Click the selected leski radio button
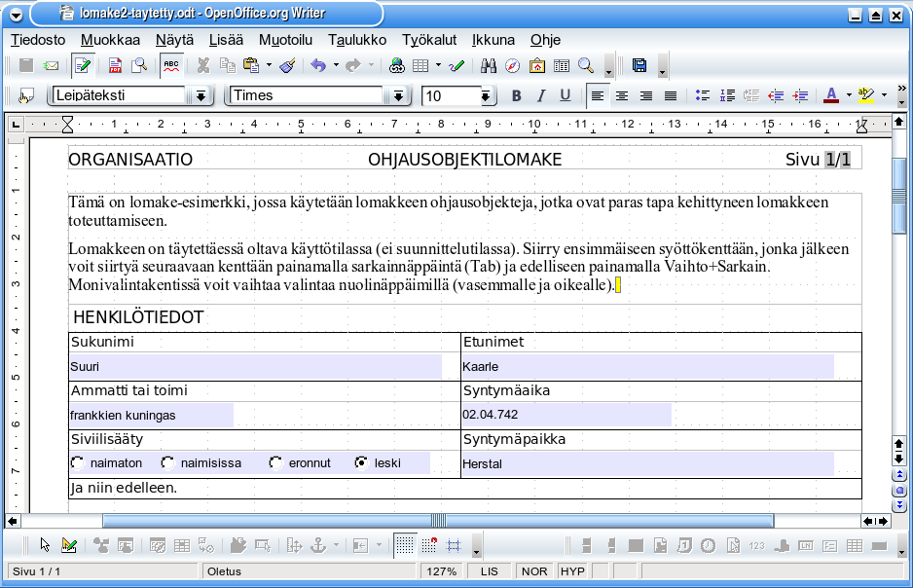Image resolution: width=913 pixels, height=588 pixels. click(361, 462)
